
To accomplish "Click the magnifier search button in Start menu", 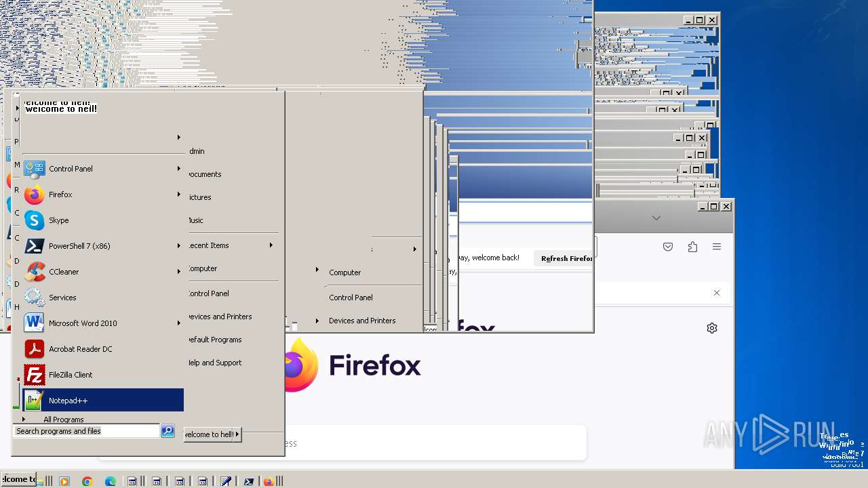I will tap(167, 431).
